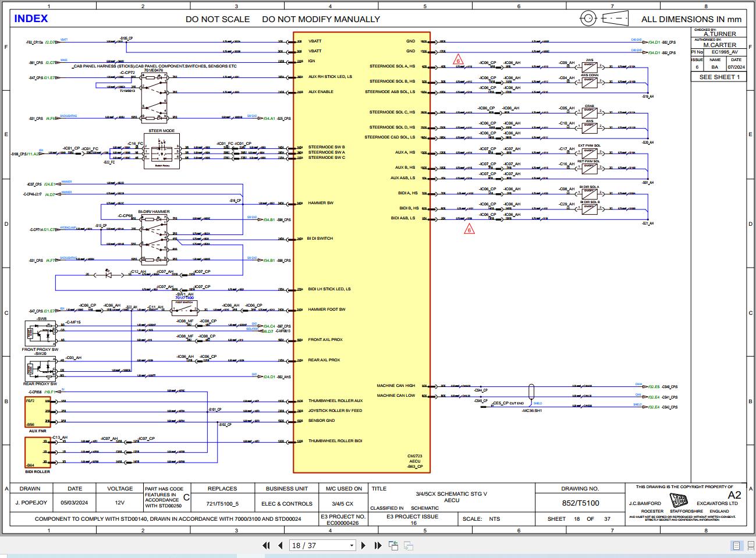Click the BI DI SWITCH pin label
Image resolution: width=756 pixels, height=558 pixels.
[320, 239]
